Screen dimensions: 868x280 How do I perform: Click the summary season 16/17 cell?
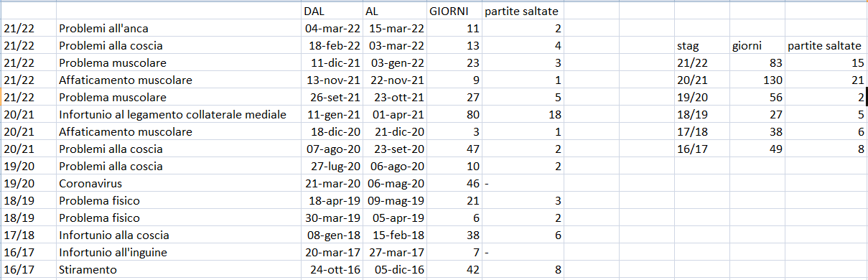point(701,149)
